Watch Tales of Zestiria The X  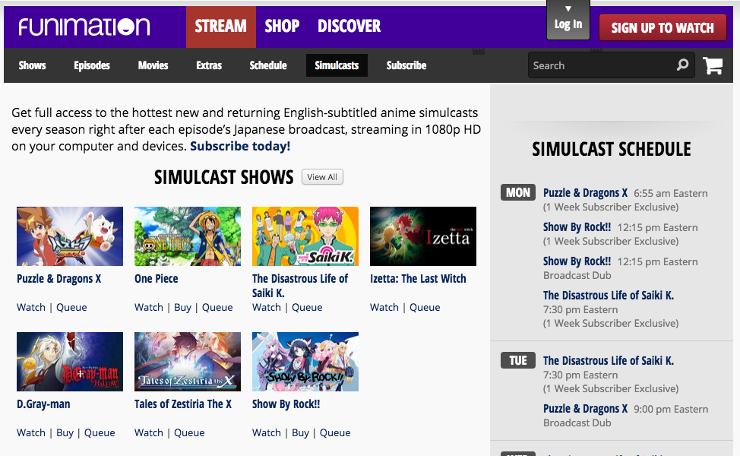(149, 433)
